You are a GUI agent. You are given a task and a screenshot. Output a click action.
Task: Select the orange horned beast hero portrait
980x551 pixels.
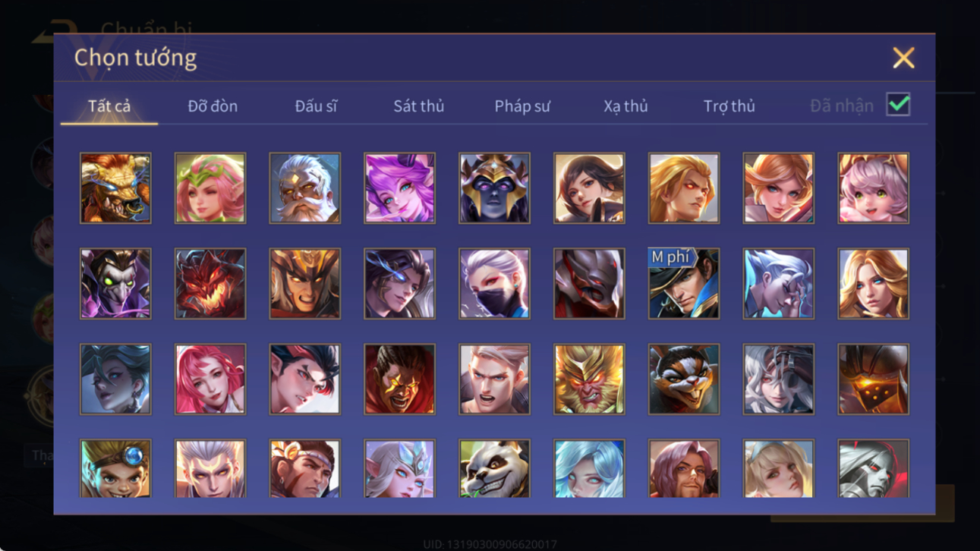[115, 188]
